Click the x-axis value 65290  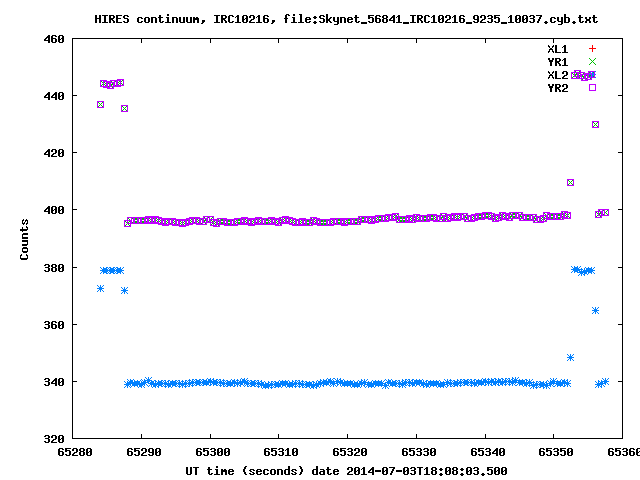click(x=144, y=452)
